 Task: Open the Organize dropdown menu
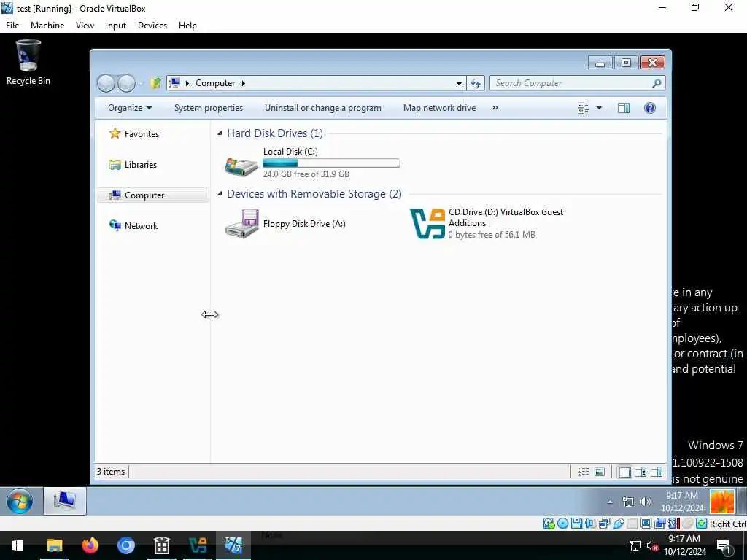pos(130,108)
